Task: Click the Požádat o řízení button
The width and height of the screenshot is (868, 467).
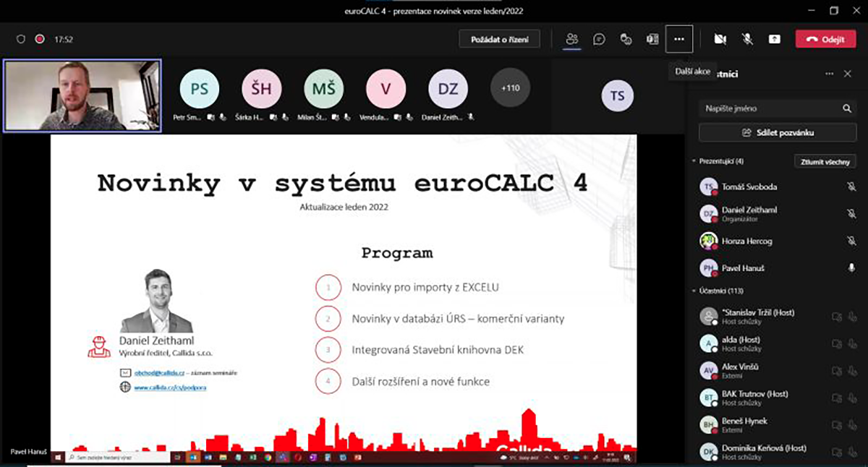Action: [x=500, y=39]
